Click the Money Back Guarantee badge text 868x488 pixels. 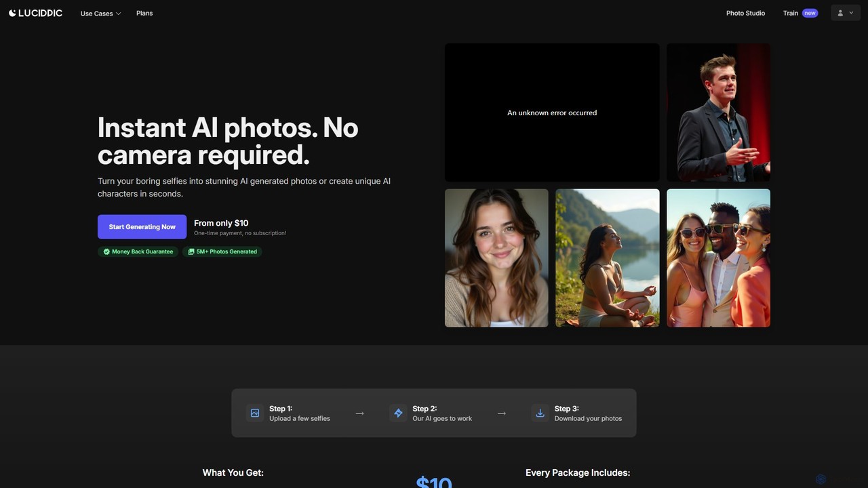pyautogui.click(x=142, y=251)
